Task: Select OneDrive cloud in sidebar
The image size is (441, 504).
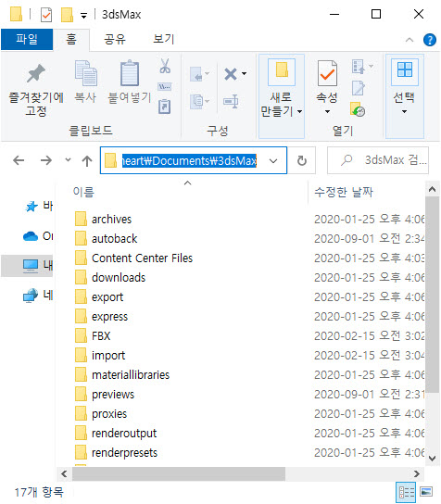Action: [31, 236]
